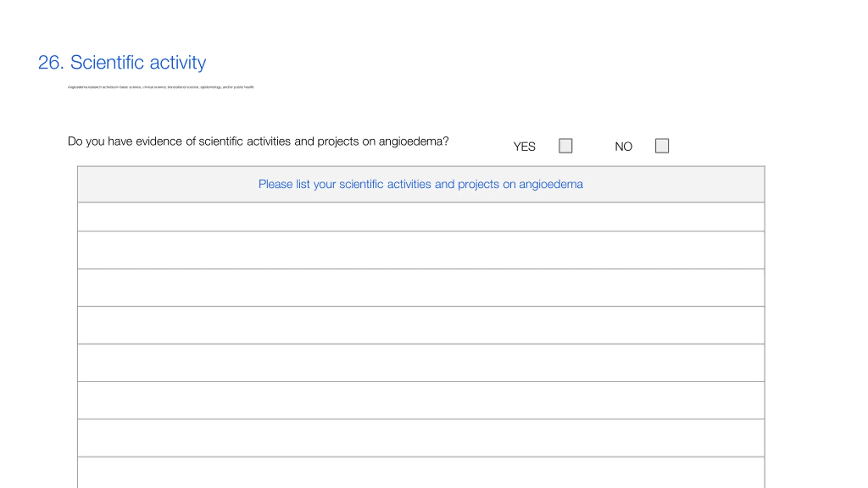Focus the seventh empty row of the activities table
The height and width of the screenshot is (488, 868).
[x=421, y=438]
